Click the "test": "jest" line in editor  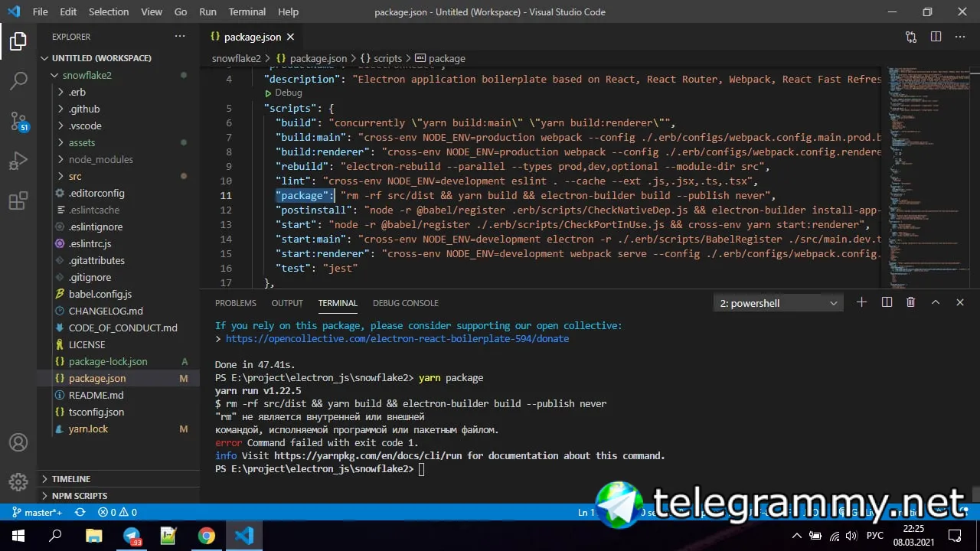[317, 268]
